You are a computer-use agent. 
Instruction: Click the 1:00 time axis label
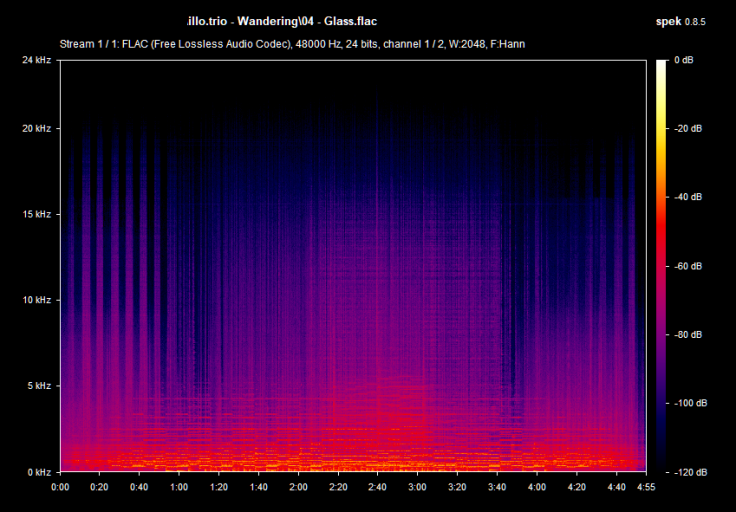tap(179, 487)
